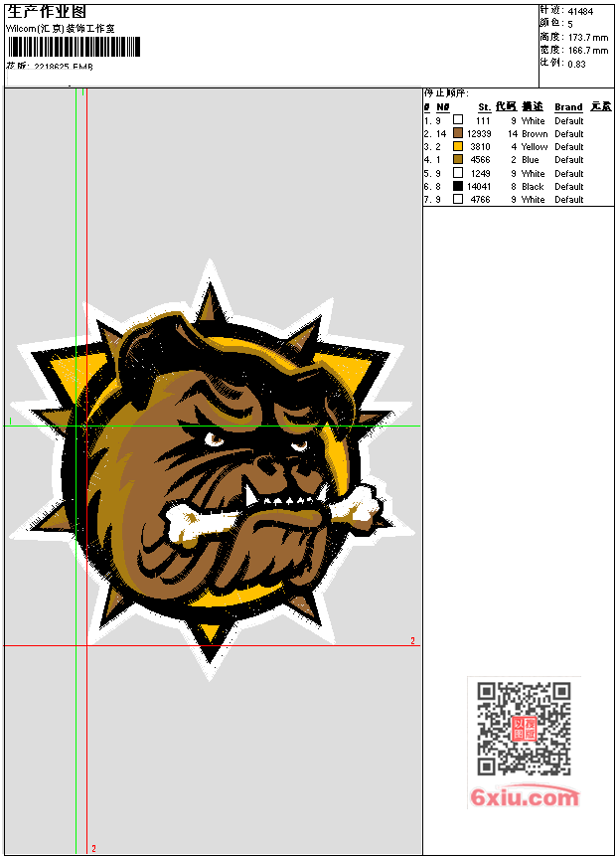This screenshot has height=856, width=616.
Task: Click stitch count '4766'
Action: (x=480, y=200)
